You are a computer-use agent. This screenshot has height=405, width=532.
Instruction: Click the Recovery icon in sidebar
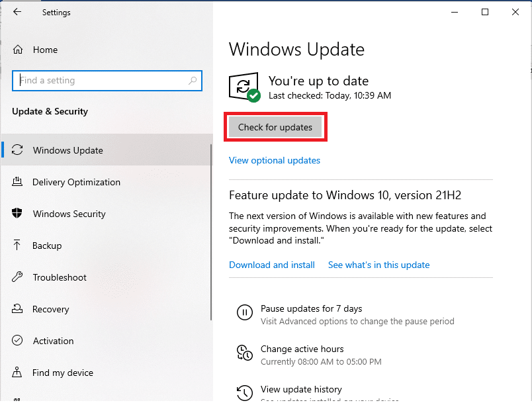tap(17, 308)
